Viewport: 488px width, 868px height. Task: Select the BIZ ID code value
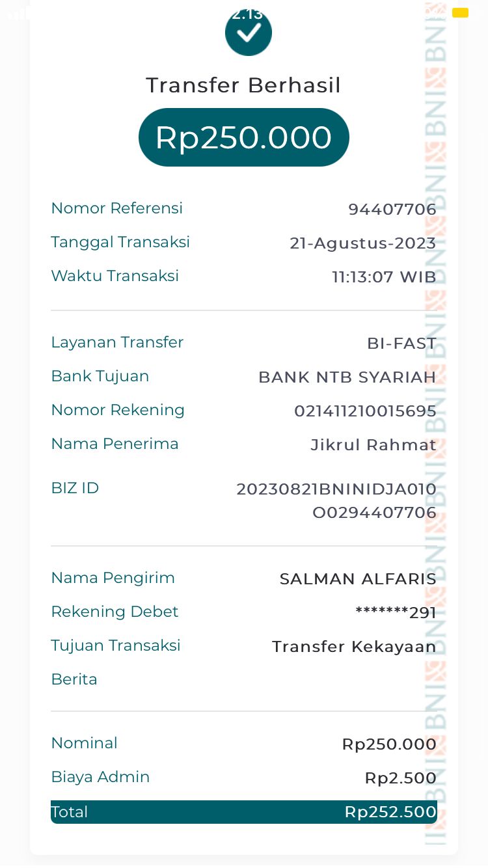pos(336,500)
